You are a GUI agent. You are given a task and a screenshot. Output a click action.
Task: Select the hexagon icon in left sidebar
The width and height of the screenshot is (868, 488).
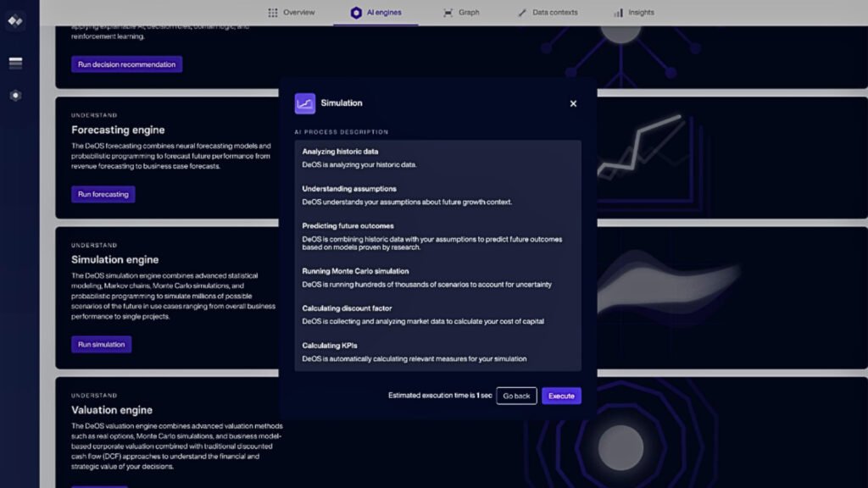click(15, 95)
